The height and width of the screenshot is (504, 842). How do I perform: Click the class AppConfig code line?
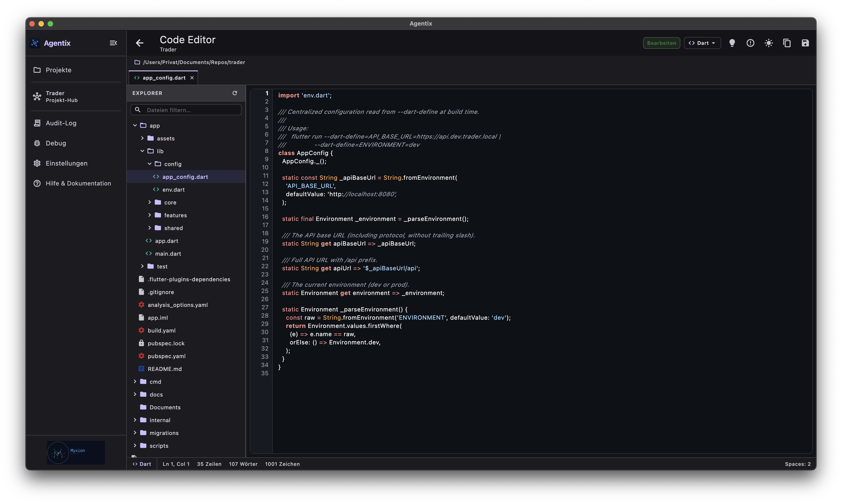click(305, 153)
